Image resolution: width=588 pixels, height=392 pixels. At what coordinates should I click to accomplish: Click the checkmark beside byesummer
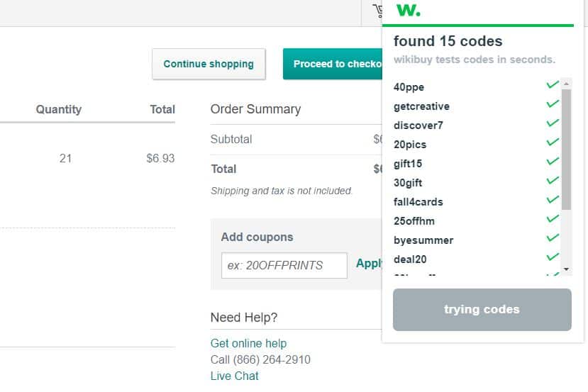coord(553,237)
